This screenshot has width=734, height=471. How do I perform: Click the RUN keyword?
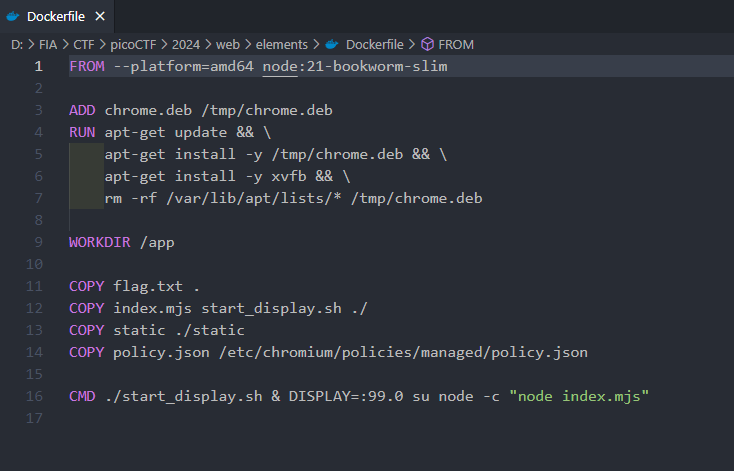(x=82, y=132)
